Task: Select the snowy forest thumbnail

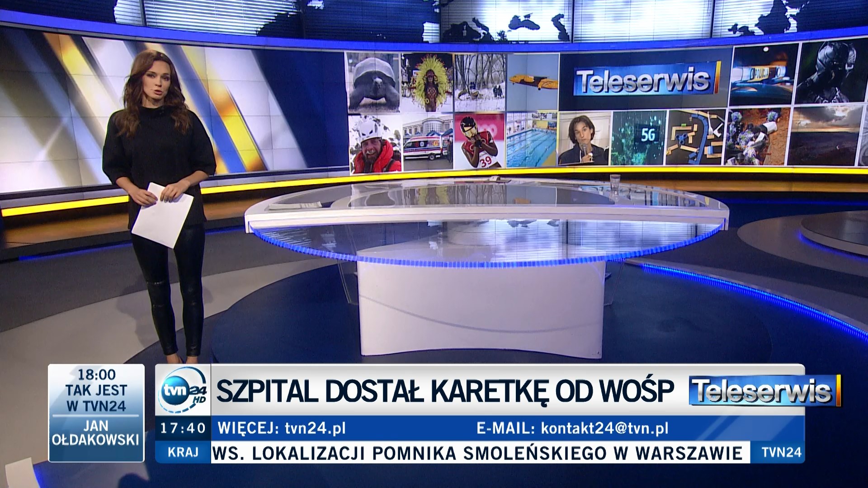Action: pyautogui.click(x=480, y=83)
